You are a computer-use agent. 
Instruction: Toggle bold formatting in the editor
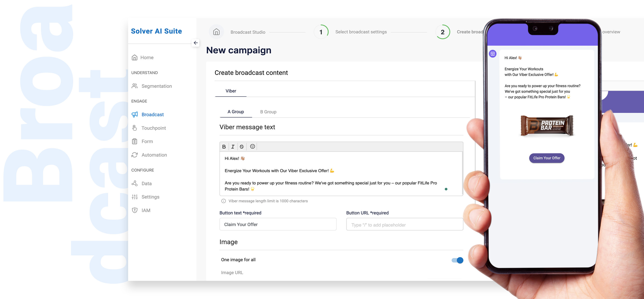[224, 147]
